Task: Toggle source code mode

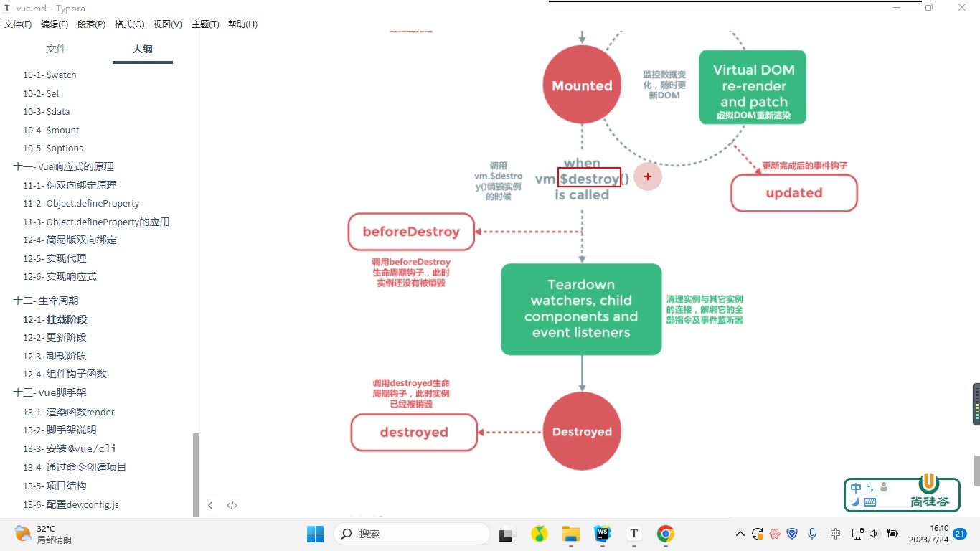Action: [232, 505]
